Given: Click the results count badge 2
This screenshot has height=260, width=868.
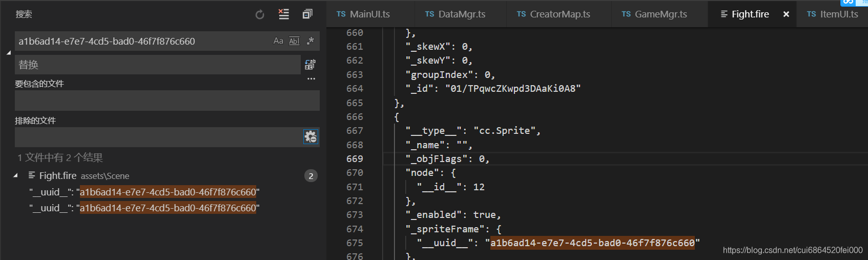Looking at the screenshot, I should pyautogui.click(x=311, y=176).
